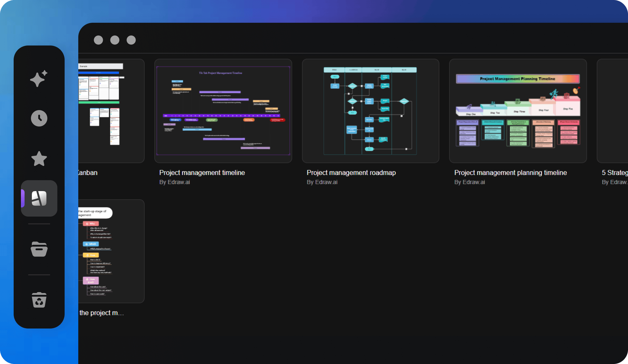The height and width of the screenshot is (364, 628).
Task: Click the '5 Strateg' template title
Action: (615, 173)
